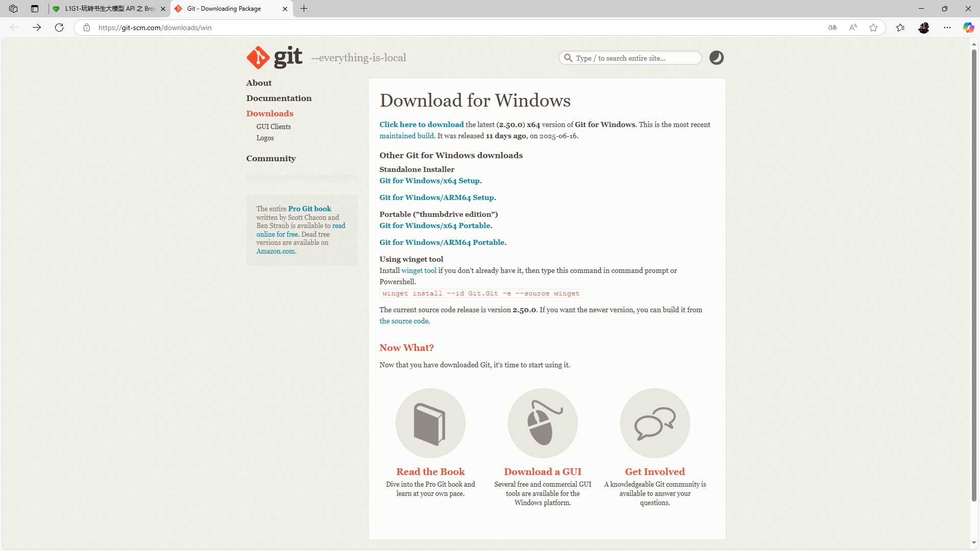The image size is (980, 551).
Task: Click the 'Now What?' heading
Action: tap(406, 348)
